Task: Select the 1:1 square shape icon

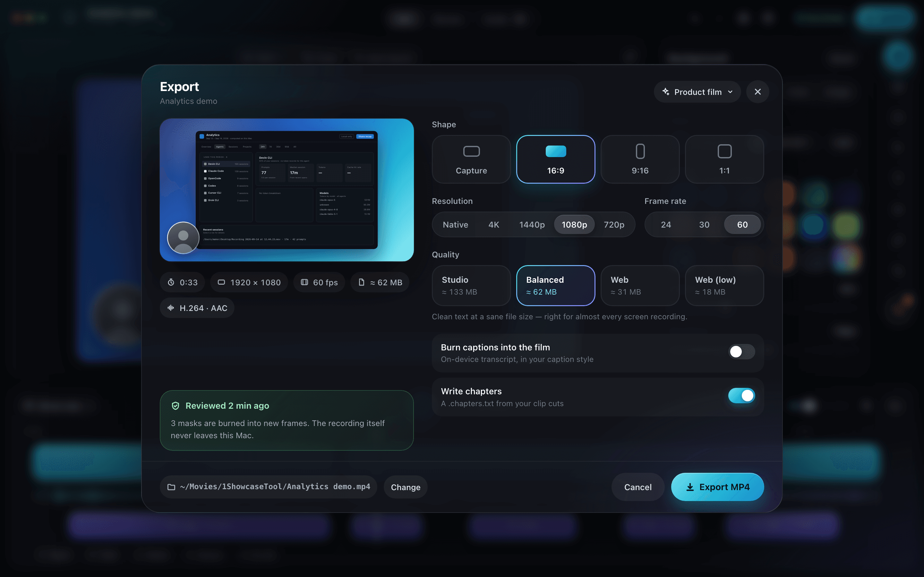Action: tap(724, 152)
